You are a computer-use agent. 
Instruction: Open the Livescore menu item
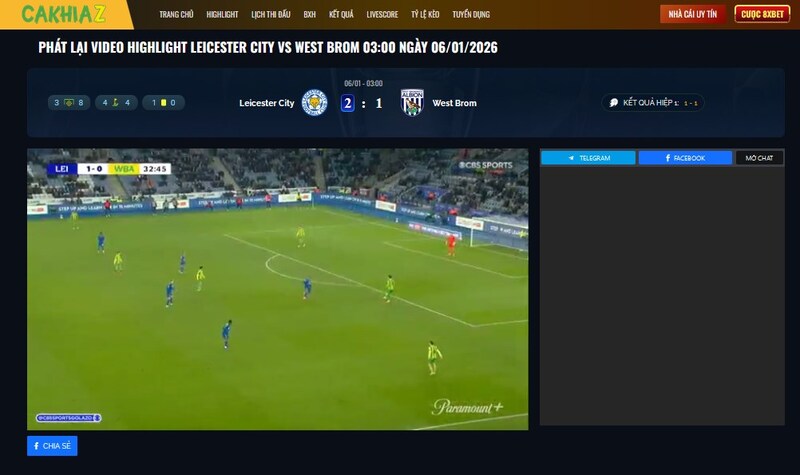(x=382, y=15)
